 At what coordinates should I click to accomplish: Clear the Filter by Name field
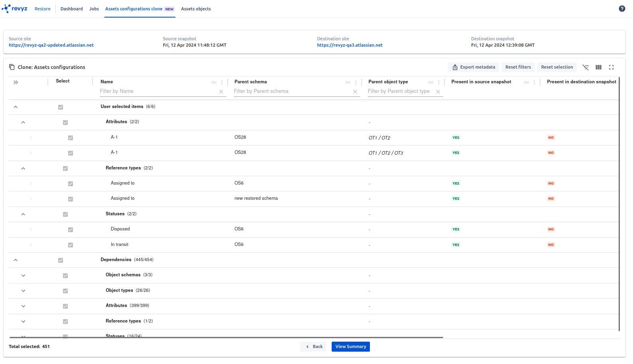pos(221,92)
